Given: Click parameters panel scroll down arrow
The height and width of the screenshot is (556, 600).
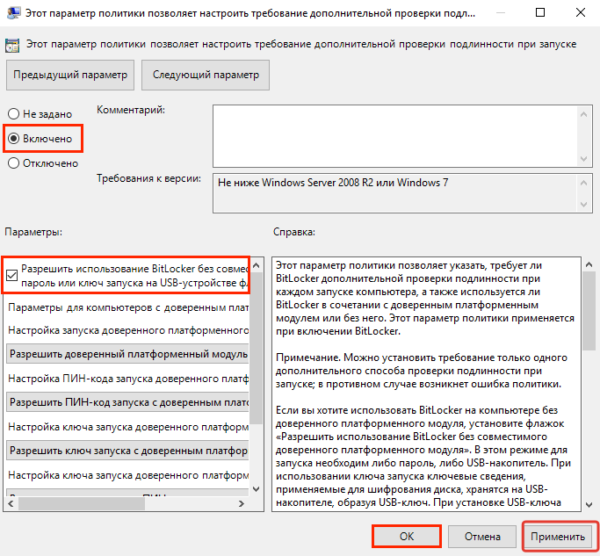Looking at the screenshot, I should coord(256,489).
